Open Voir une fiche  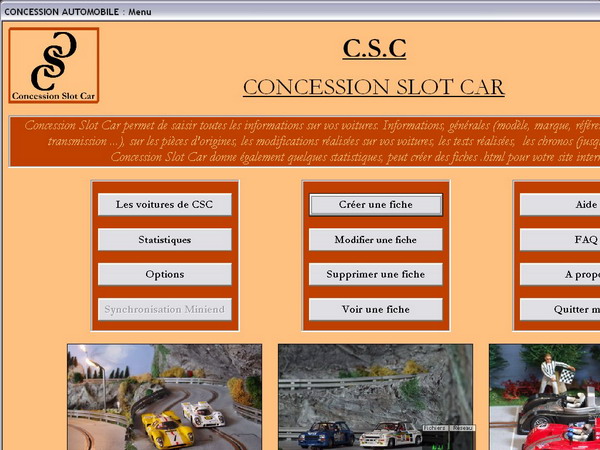pos(375,309)
